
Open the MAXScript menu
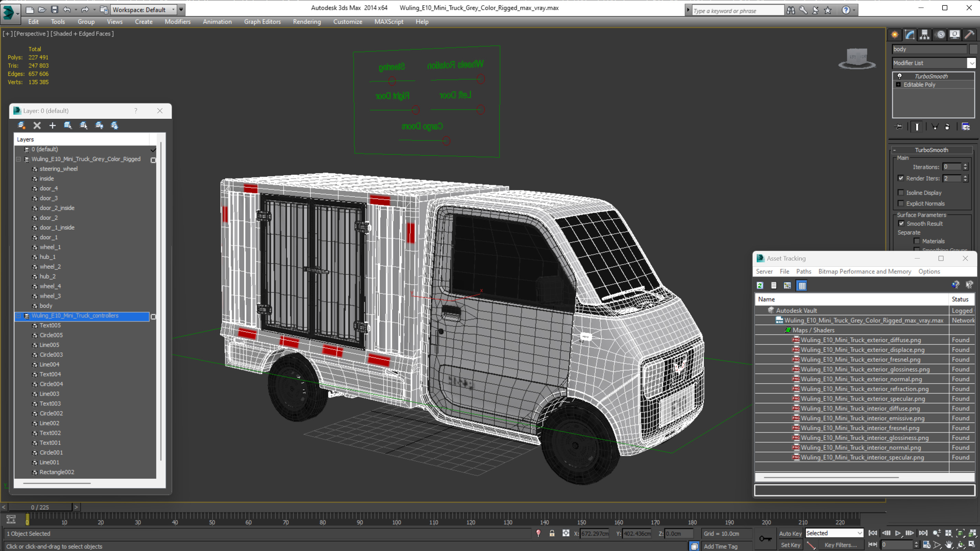tap(388, 22)
